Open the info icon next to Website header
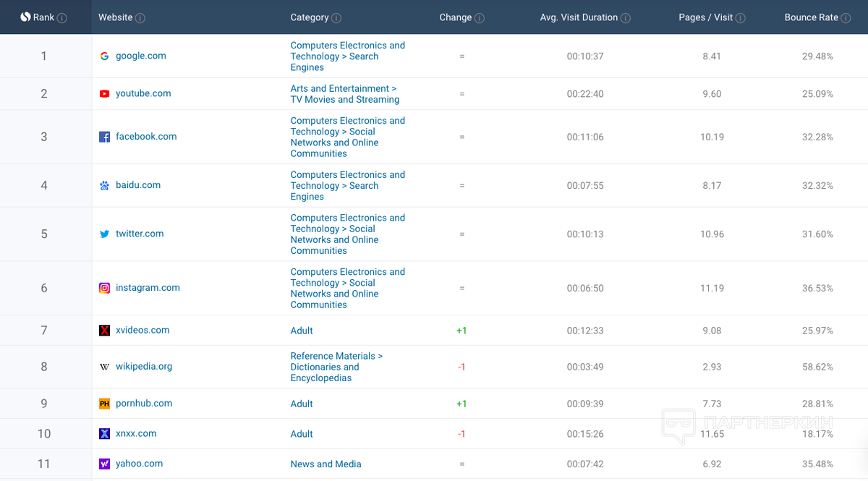Viewport: 868px width, 481px height. point(140,18)
